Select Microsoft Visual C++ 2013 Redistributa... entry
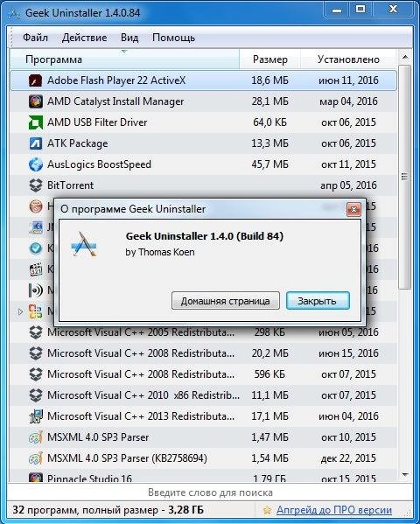The height and width of the screenshot is (524, 420). [203, 416]
